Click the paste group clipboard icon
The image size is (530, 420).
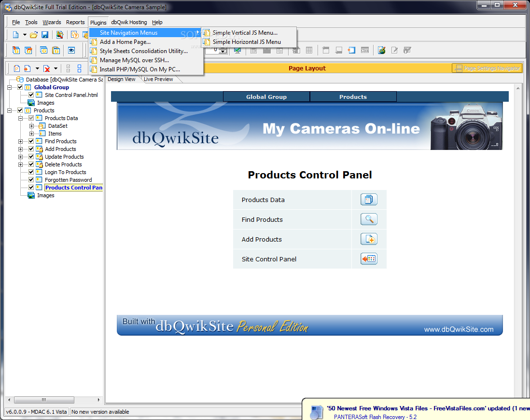[56, 50]
